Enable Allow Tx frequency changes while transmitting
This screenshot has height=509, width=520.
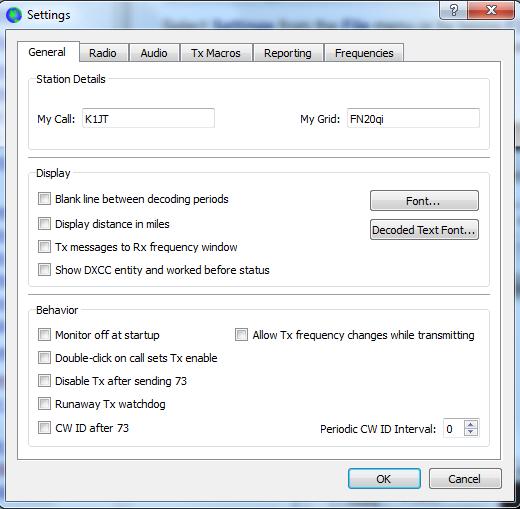[x=241, y=335]
